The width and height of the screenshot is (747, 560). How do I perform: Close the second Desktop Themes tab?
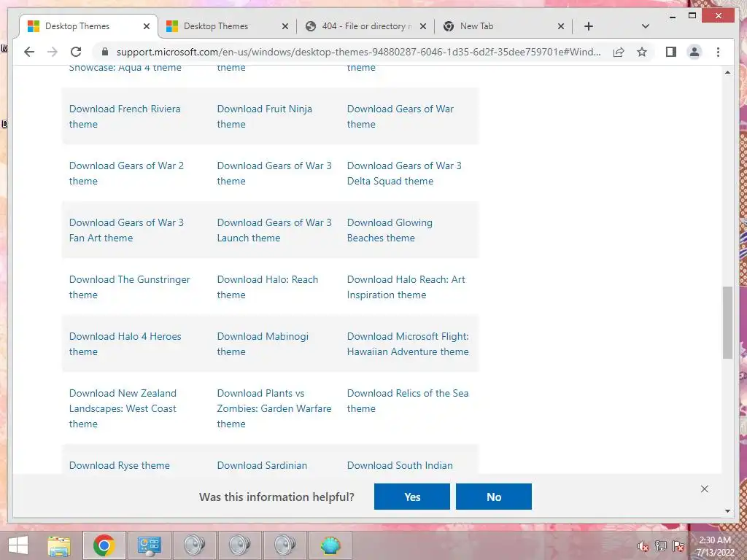[x=285, y=26]
